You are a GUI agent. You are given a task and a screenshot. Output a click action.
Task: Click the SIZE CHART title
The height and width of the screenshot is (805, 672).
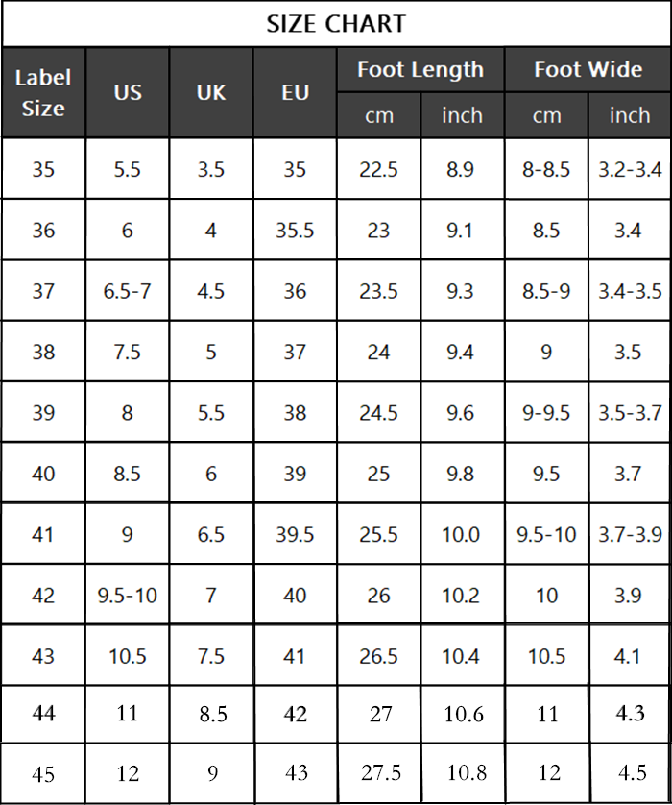click(336, 24)
